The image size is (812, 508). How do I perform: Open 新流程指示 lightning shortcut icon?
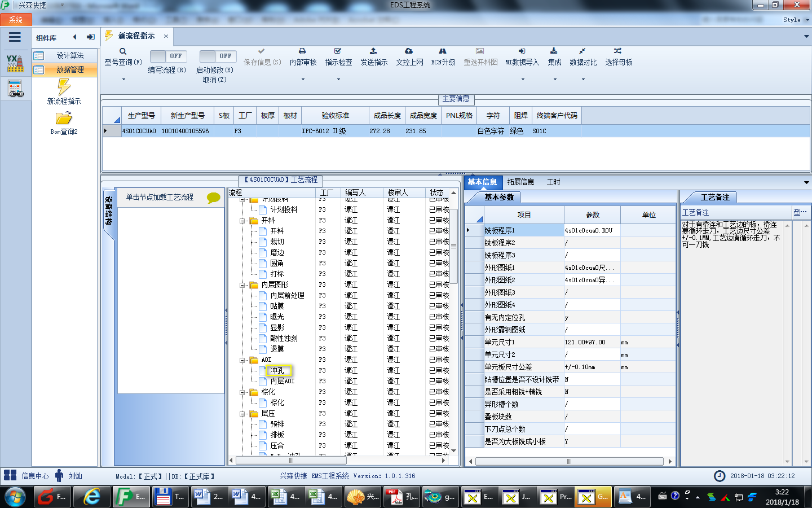pos(64,87)
